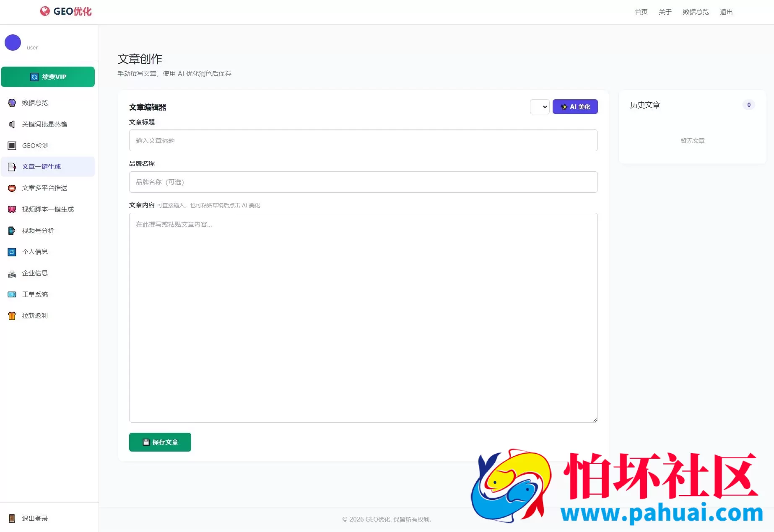Click the text area resize handle

coord(595,420)
